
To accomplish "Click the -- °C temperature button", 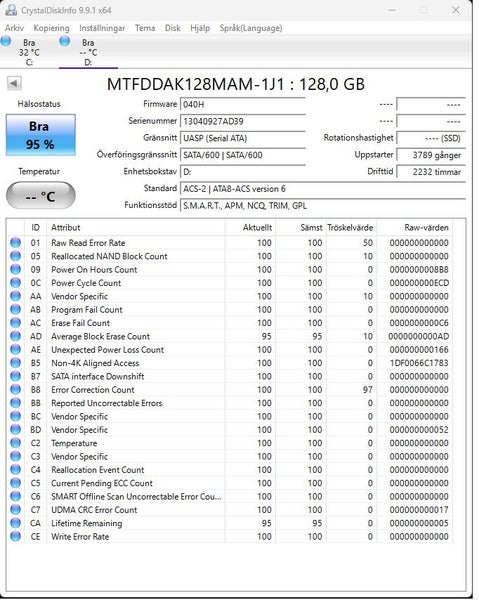I will 41,196.
